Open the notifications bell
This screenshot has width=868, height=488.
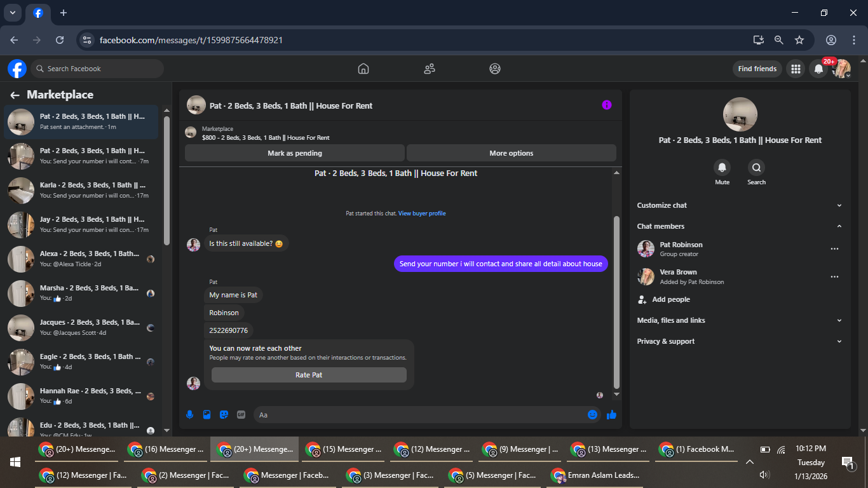(x=818, y=69)
